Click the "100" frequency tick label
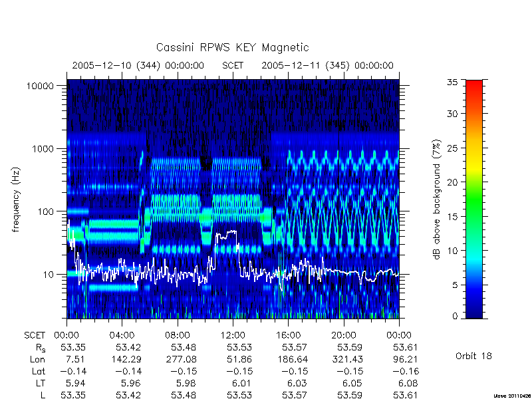 [46, 211]
